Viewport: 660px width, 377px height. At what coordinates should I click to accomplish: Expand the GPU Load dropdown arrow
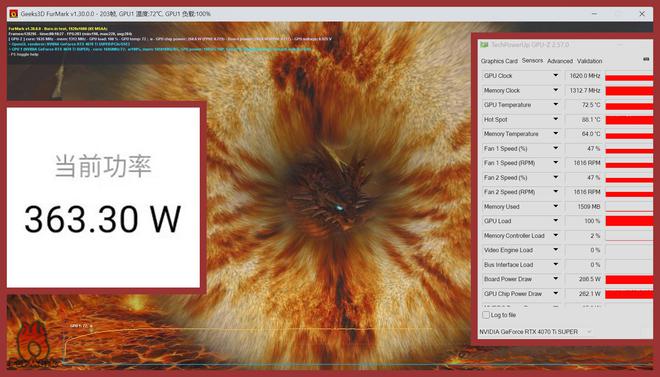[x=555, y=221]
